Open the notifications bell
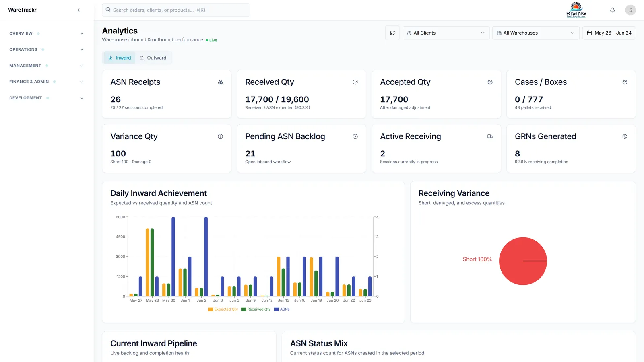644x362 pixels. pyautogui.click(x=612, y=10)
